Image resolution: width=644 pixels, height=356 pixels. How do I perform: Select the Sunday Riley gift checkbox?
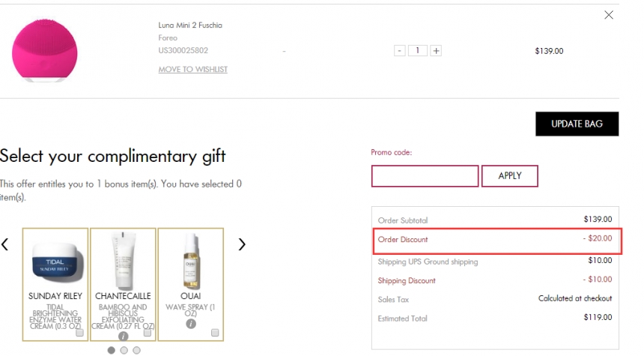click(x=79, y=333)
